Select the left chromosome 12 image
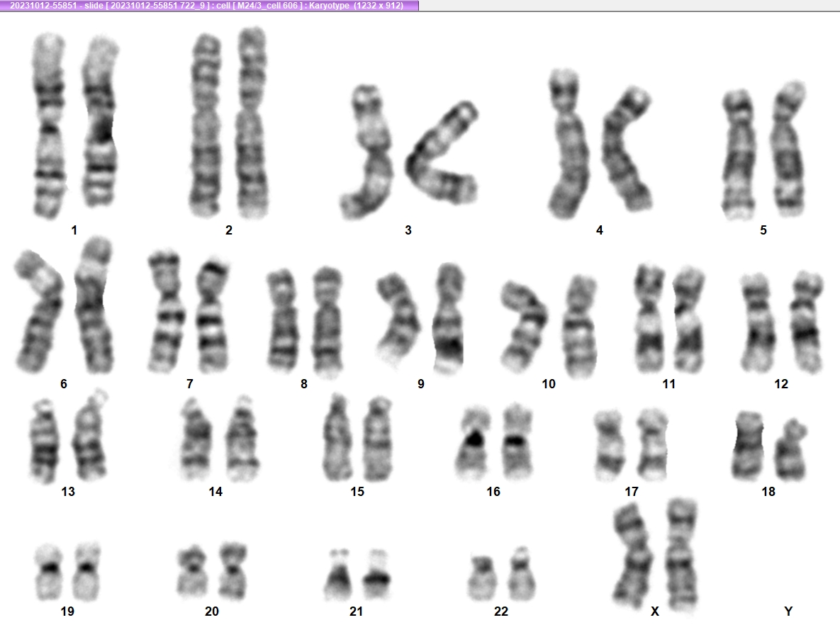 758,323
